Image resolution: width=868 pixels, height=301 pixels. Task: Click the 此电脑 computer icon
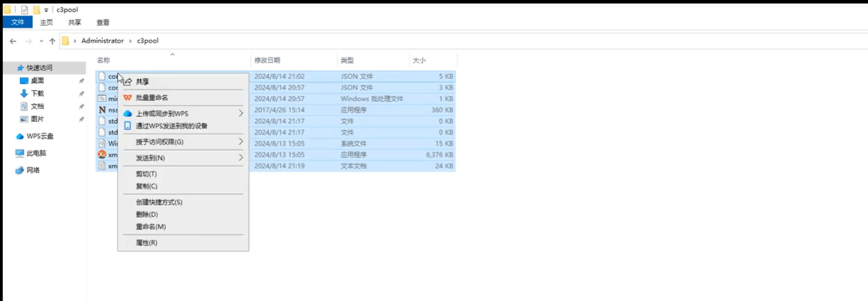pos(20,153)
